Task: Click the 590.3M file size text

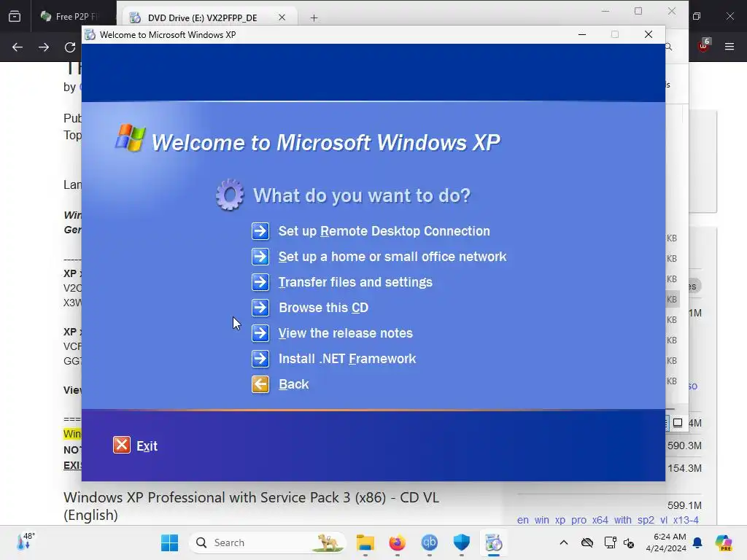Action: [684, 446]
